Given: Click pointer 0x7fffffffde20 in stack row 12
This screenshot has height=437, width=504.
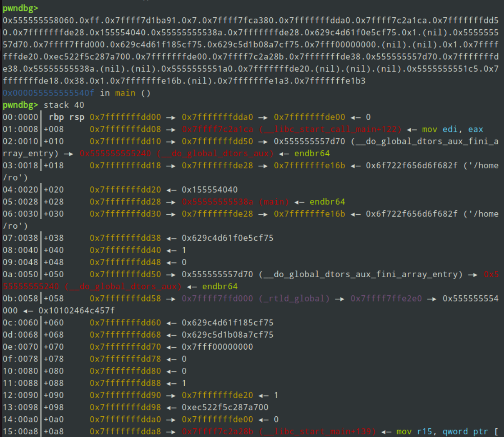Looking at the screenshot, I should point(217,395).
